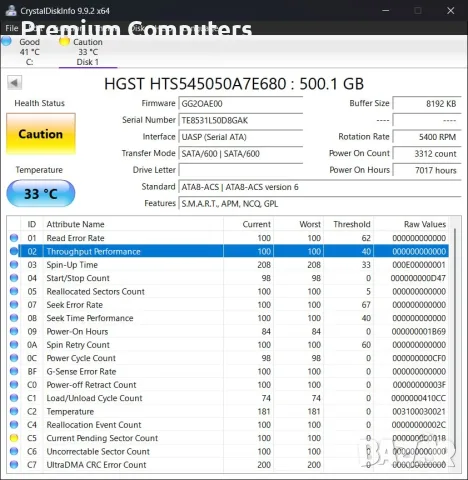Viewport: 468px width, 480px height.
Task: Click raw value 000E00000001 of Spin-Up Time
Action: click(419, 265)
